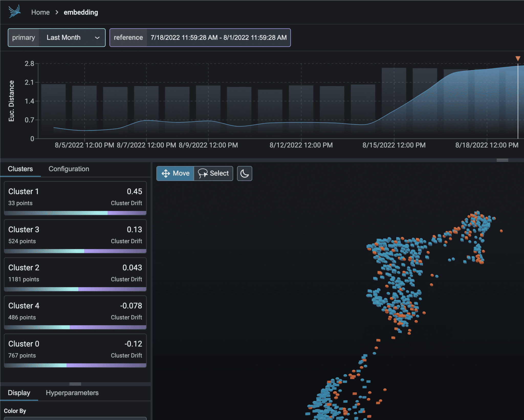Click the orange marker atop the drift chart
524x420 pixels.
pyautogui.click(x=518, y=58)
